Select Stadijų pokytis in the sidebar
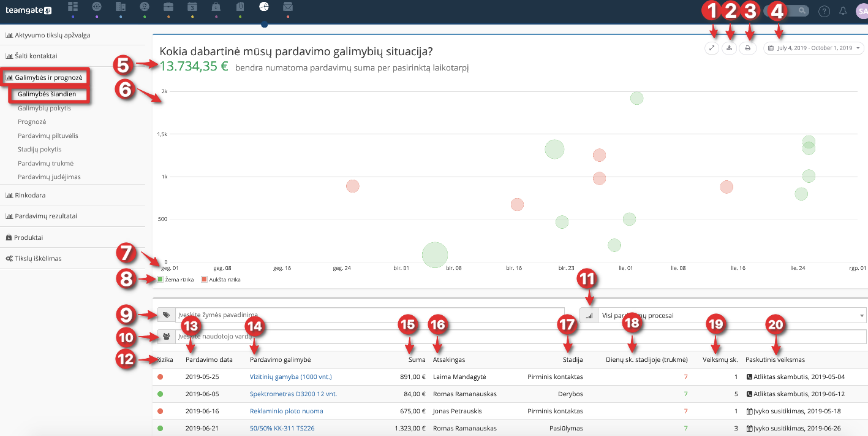 39,149
